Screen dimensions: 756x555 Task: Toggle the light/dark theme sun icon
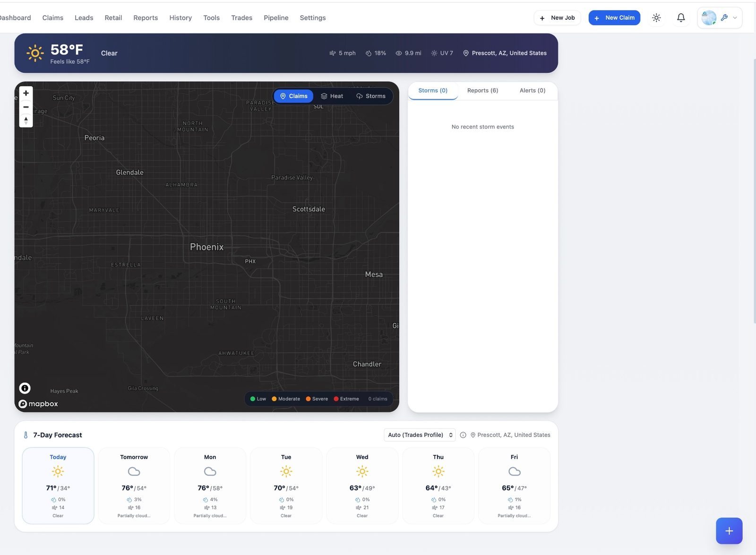656,18
